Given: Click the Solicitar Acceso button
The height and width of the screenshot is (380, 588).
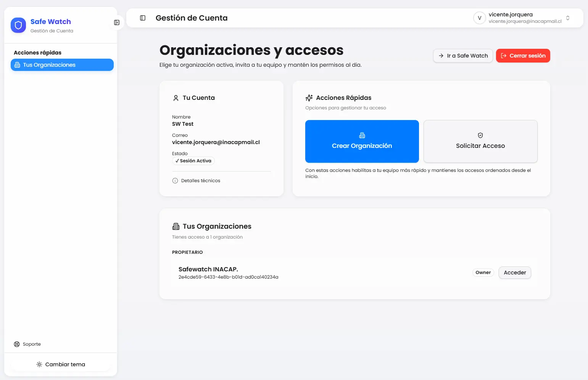Looking at the screenshot, I should pos(480,141).
